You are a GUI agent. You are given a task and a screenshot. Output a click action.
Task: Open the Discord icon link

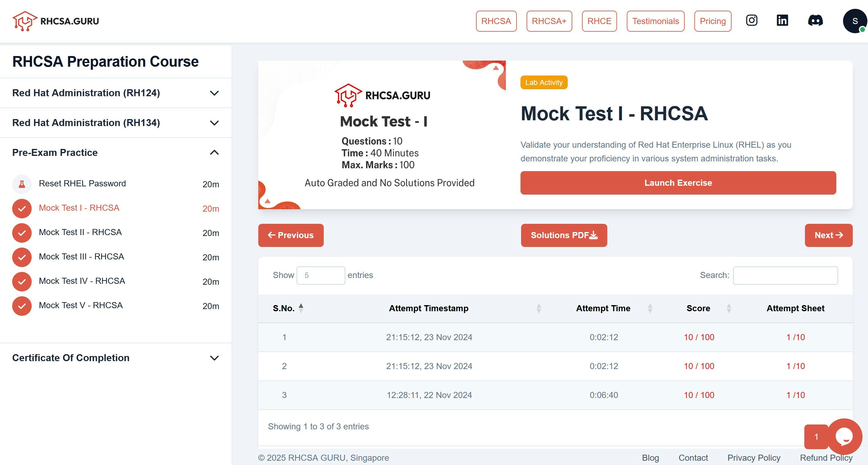tap(815, 20)
